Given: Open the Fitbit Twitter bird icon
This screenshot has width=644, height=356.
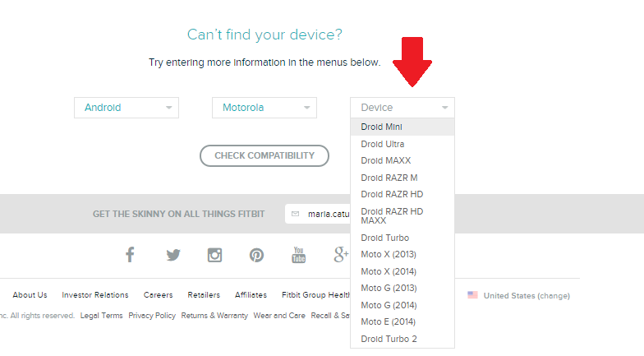Looking at the screenshot, I should coord(173,255).
